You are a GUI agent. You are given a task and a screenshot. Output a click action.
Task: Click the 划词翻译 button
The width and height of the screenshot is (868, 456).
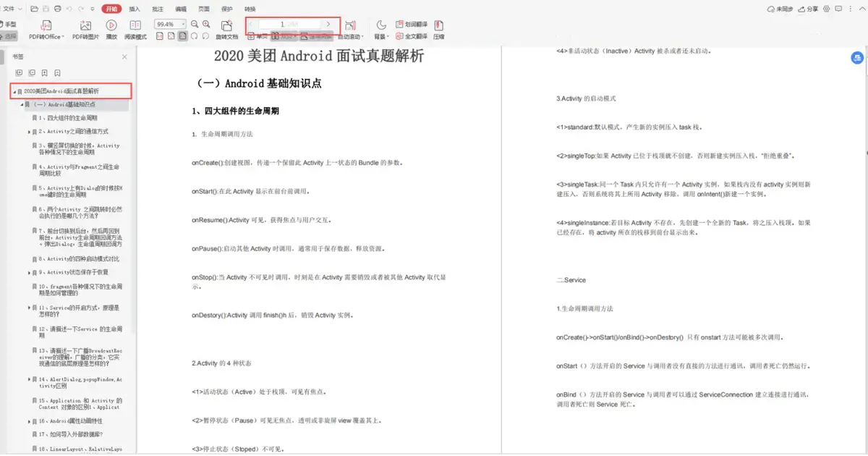[411, 24]
